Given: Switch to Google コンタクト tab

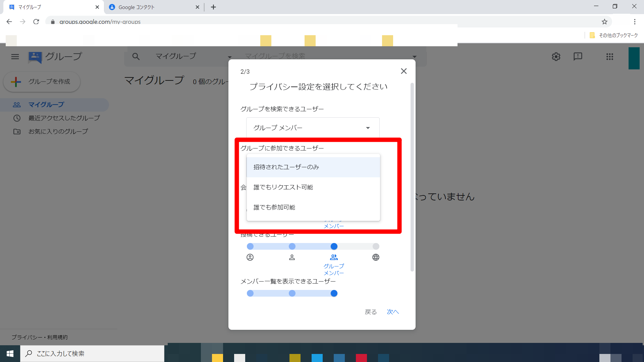Looking at the screenshot, I should click(154, 7).
